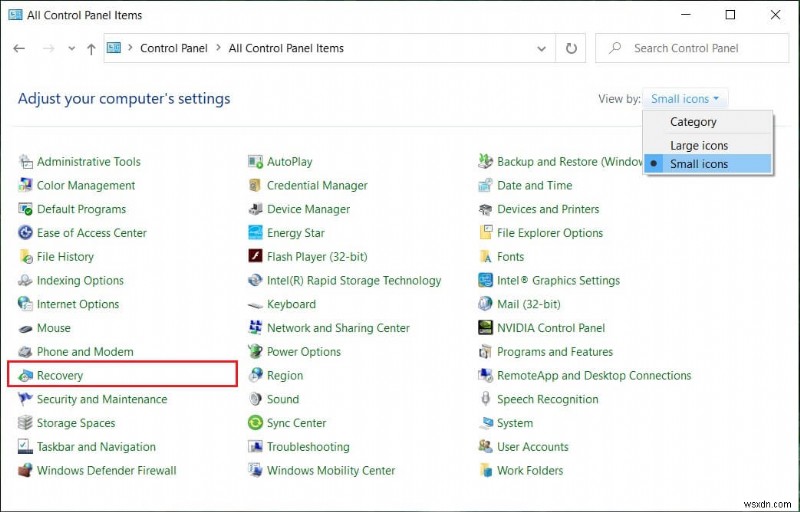Click the Mouse icon
Viewport: 800px width, 512px height.
(x=26, y=328)
